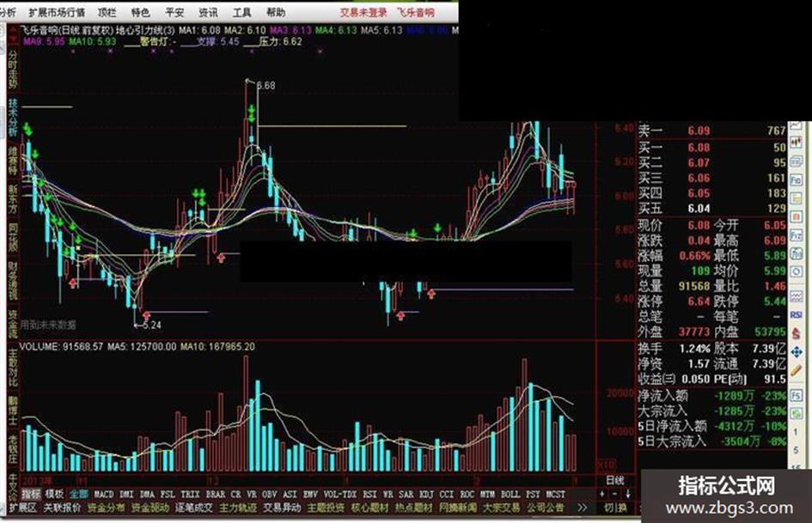This screenshot has height=523, width=812.
Task: Apply the FSL indicator
Action: pyautogui.click(x=168, y=495)
